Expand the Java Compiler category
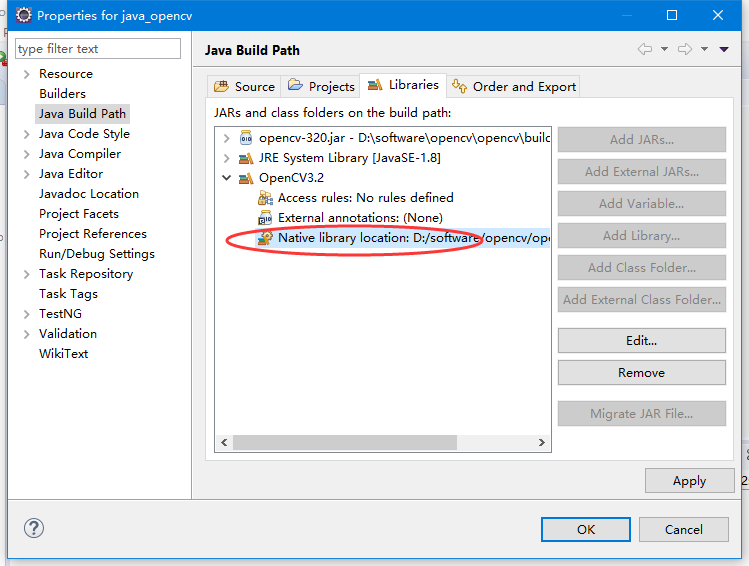Image resolution: width=749 pixels, height=566 pixels. [27, 154]
